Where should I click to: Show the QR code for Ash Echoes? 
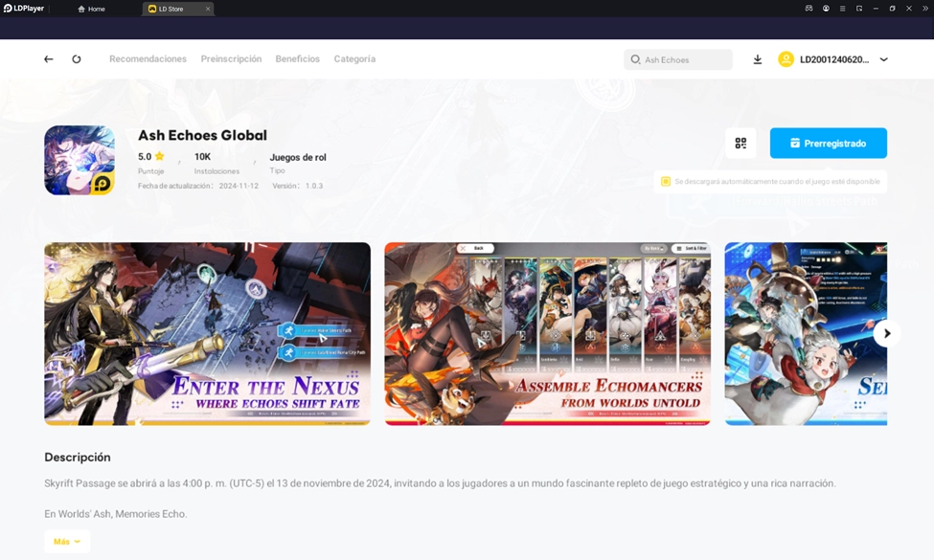click(740, 143)
